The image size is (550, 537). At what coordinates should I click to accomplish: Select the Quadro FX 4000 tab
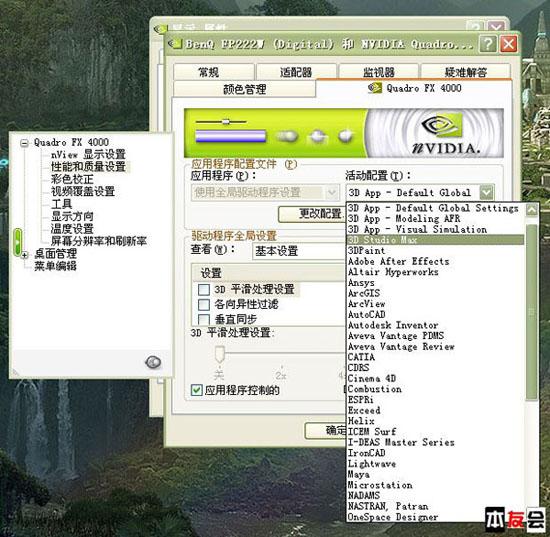414,88
